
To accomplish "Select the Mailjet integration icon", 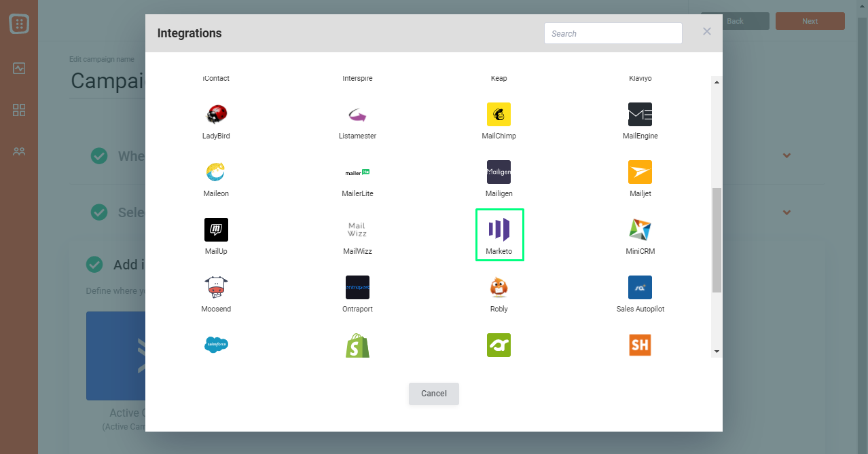I will pos(640,172).
